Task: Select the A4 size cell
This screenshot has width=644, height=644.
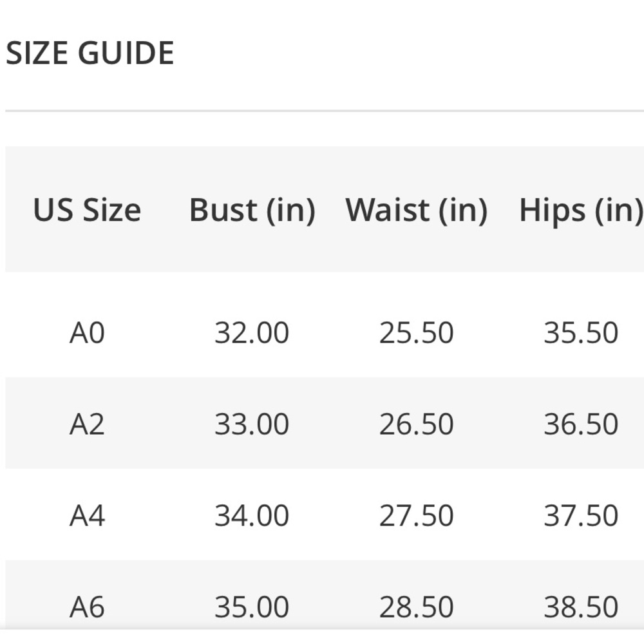Action: [87, 516]
